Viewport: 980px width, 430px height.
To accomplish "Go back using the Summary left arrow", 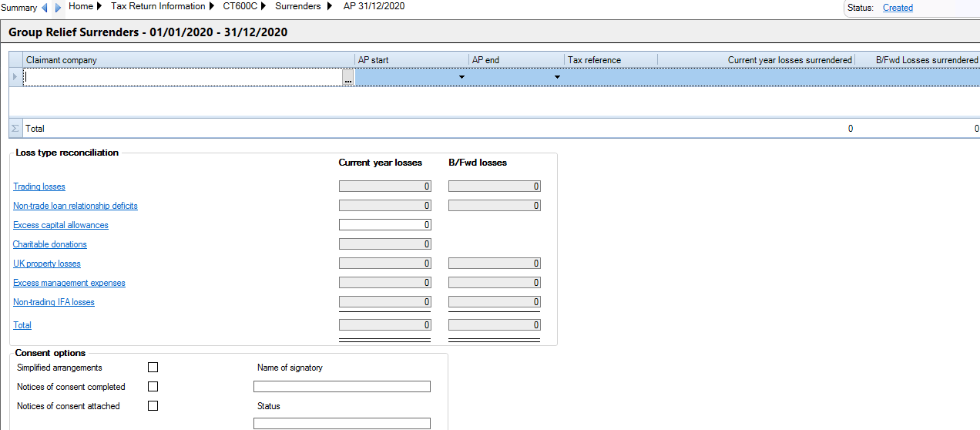I will coord(44,8).
